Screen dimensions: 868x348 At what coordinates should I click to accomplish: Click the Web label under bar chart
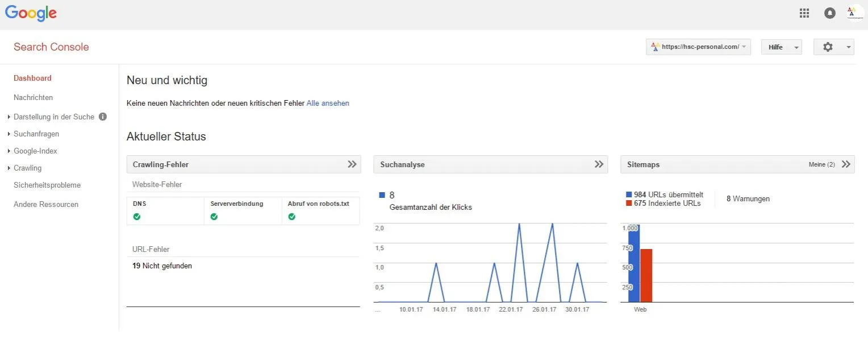click(640, 309)
